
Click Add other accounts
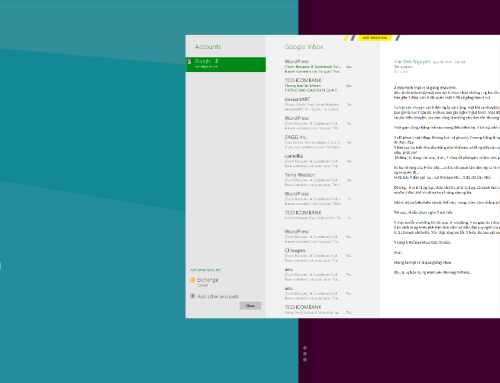218,296
